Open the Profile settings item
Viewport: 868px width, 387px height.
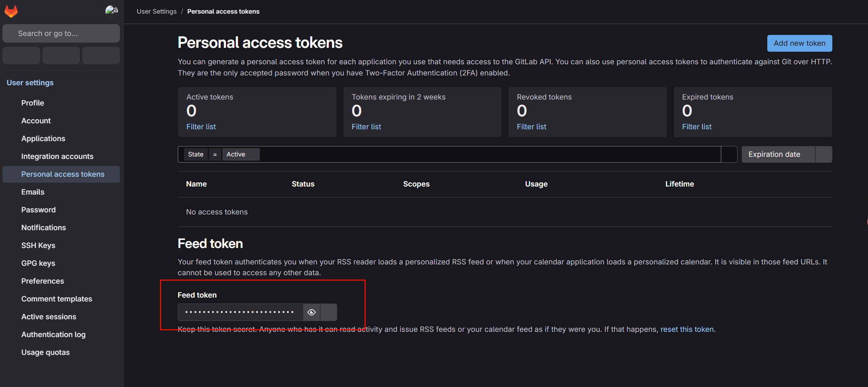[x=33, y=103]
